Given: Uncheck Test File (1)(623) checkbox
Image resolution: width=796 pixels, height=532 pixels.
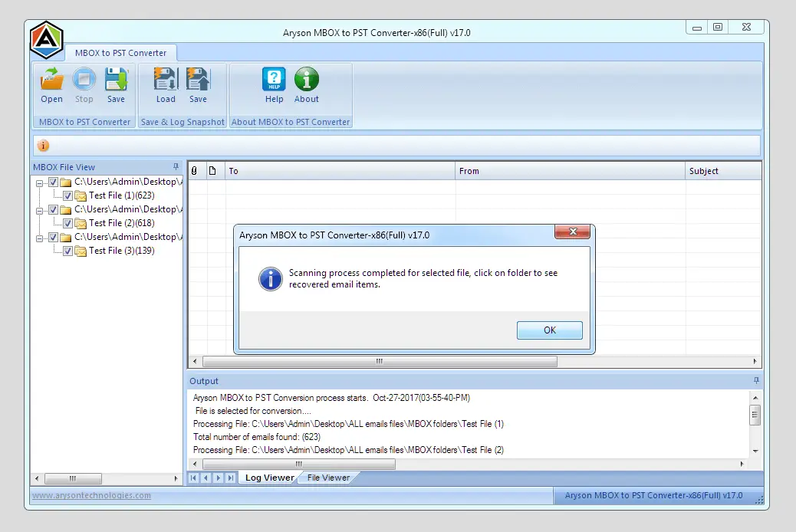Looking at the screenshot, I should tap(67, 195).
